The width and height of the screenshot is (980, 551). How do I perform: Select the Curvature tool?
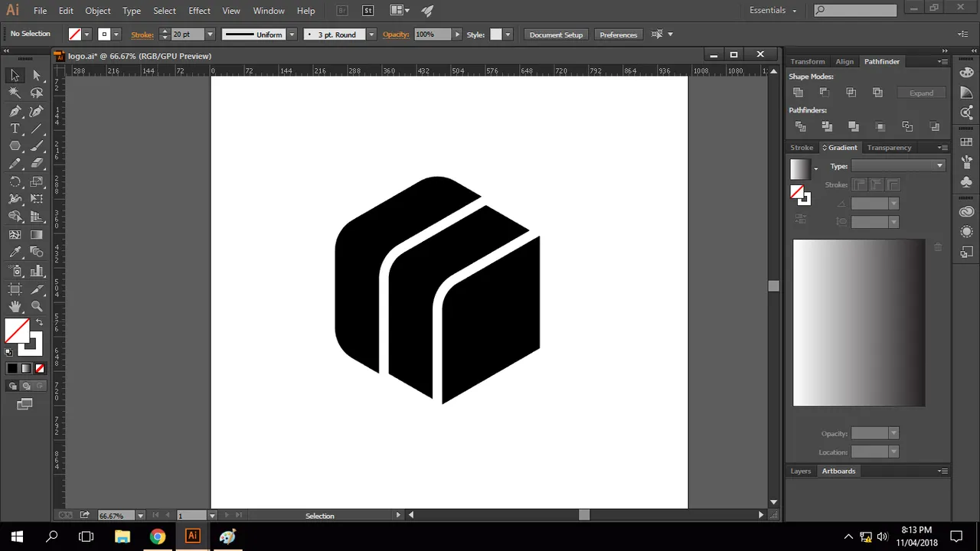tap(37, 111)
